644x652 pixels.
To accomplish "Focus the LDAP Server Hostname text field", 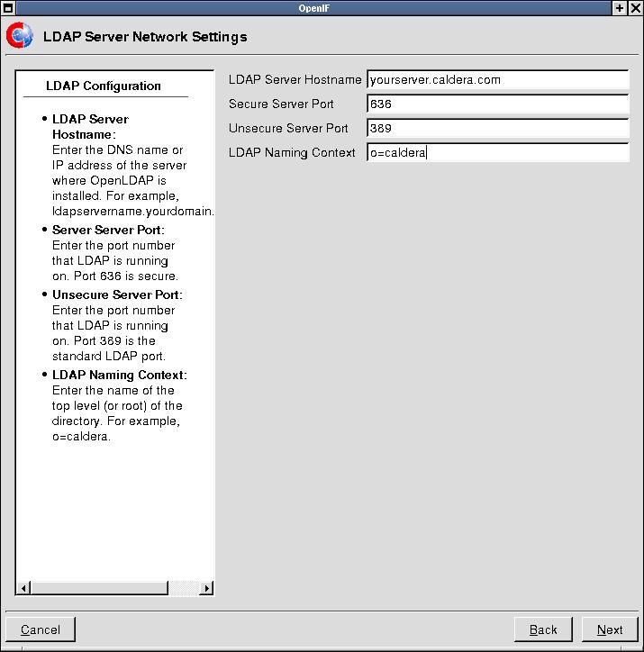I will 497,80.
